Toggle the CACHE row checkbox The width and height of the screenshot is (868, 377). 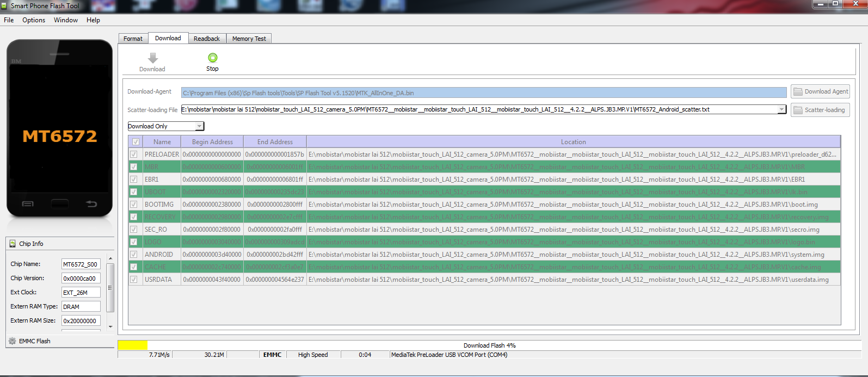(x=134, y=267)
